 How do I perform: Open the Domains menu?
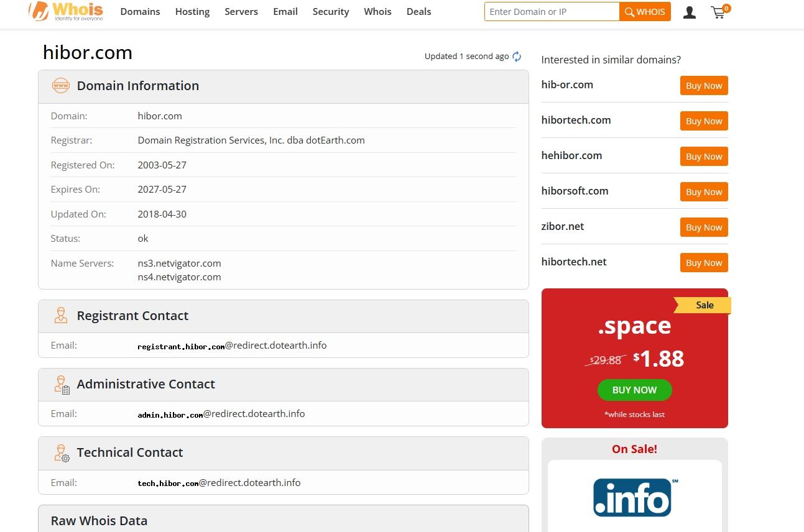pyautogui.click(x=140, y=12)
